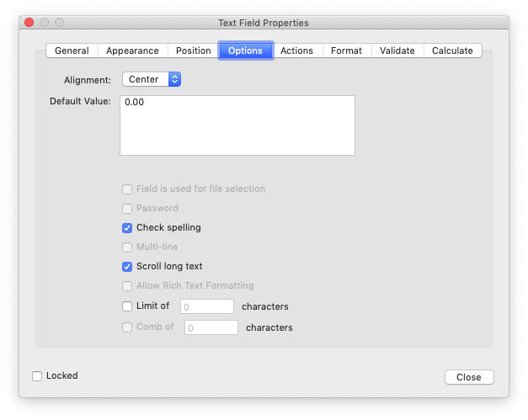Click the Multi-line checkbox

tap(127, 247)
